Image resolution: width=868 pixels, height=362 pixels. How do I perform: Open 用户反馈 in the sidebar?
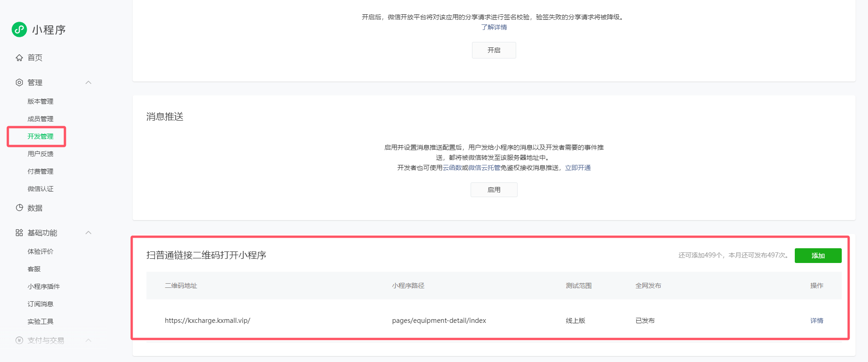tap(41, 154)
